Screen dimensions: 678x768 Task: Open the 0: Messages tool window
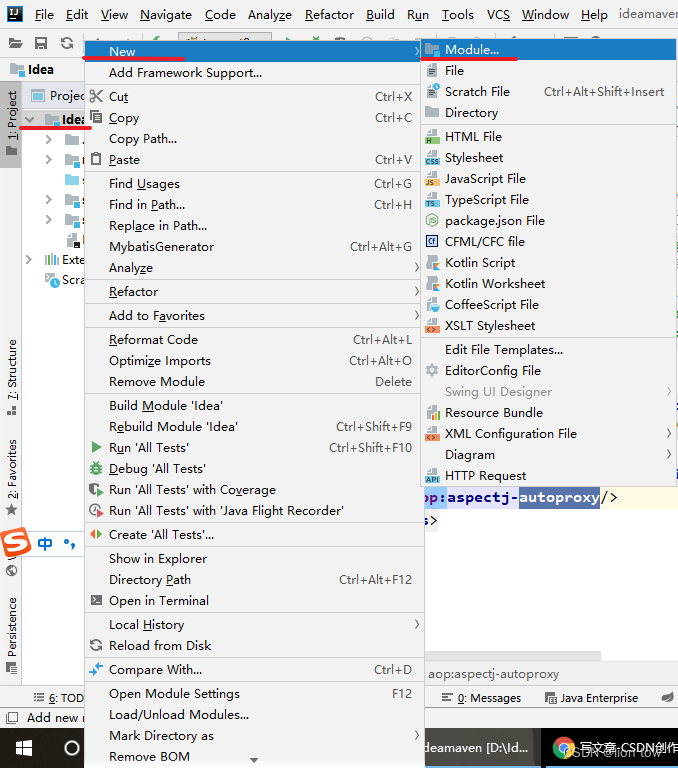(x=482, y=697)
